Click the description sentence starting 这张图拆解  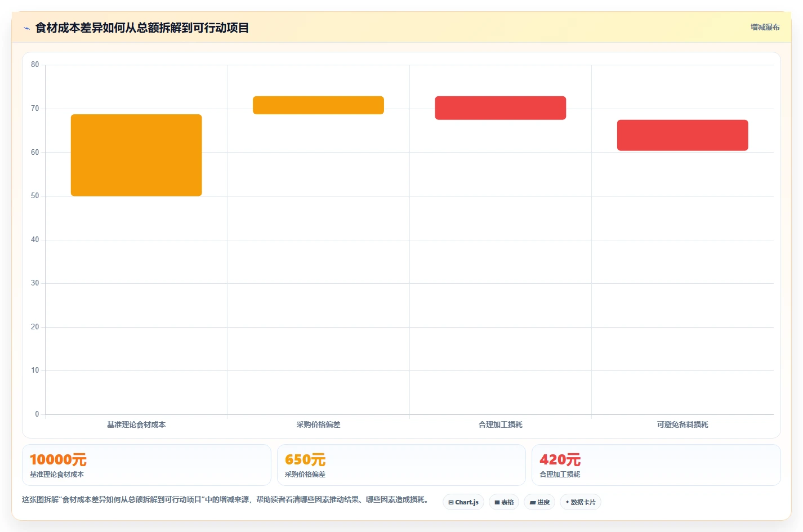[x=226, y=499]
